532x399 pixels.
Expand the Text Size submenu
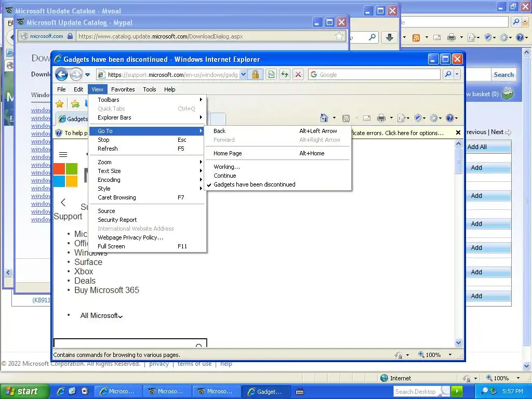pyautogui.click(x=147, y=171)
